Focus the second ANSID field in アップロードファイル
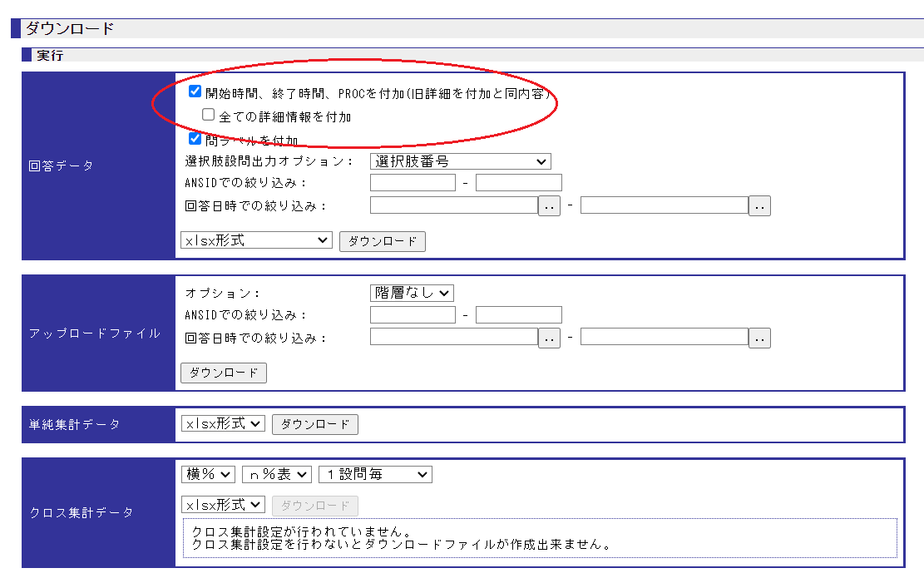Viewport: 924px width, 578px height. (519, 314)
